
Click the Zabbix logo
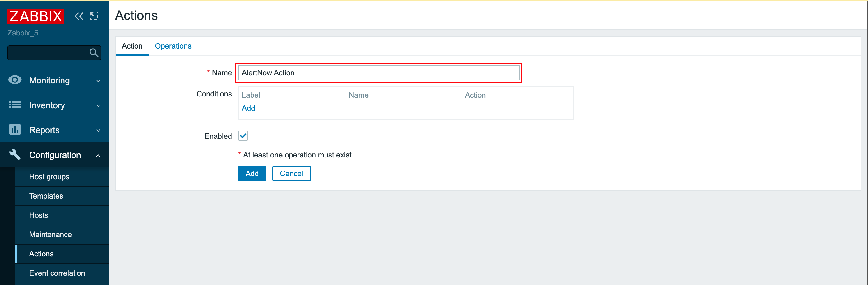point(35,16)
